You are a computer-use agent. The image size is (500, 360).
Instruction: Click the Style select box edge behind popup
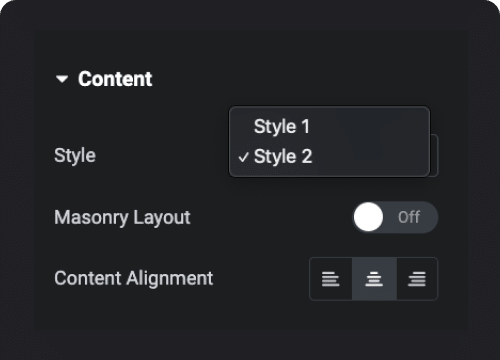[434, 155]
